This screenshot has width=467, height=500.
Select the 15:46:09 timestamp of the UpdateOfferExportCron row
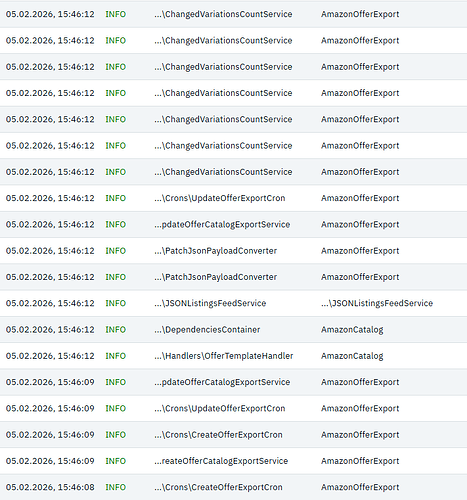pyautogui.click(x=50, y=409)
